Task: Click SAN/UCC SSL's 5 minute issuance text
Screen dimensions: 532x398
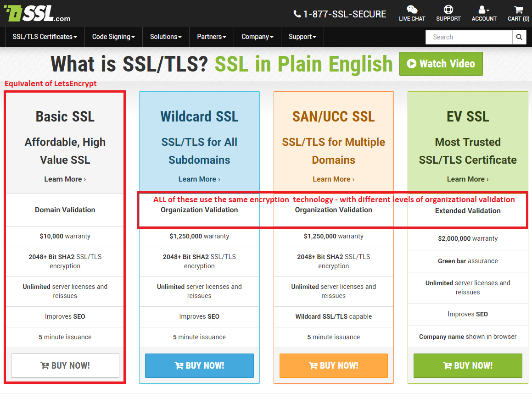Action: (334, 337)
